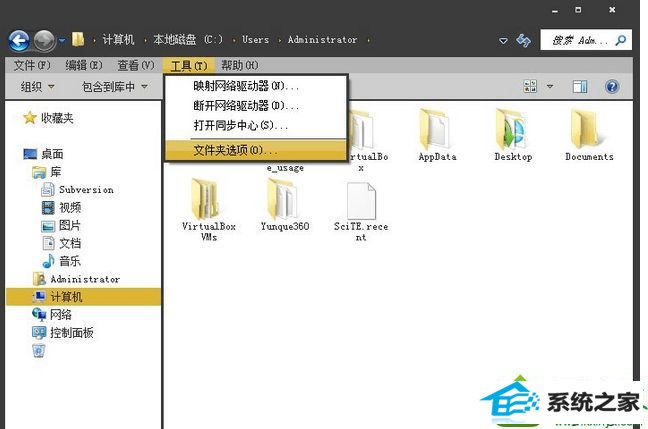Click inside the search box

(x=586, y=40)
